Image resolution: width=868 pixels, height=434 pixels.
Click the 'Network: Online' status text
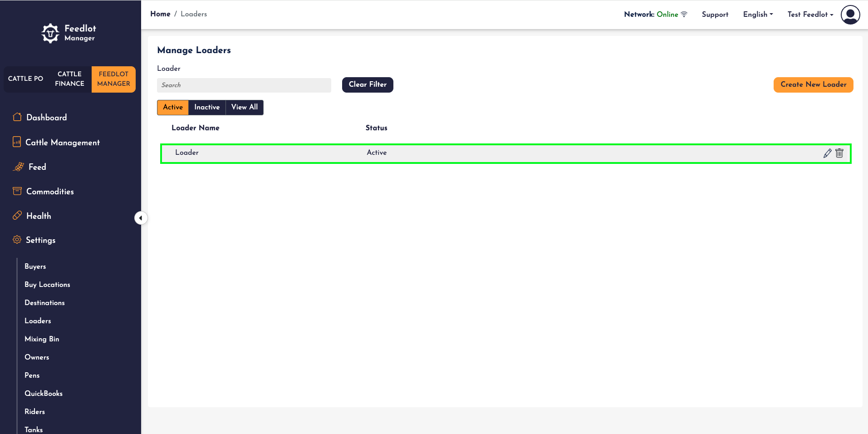coord(651,15)
